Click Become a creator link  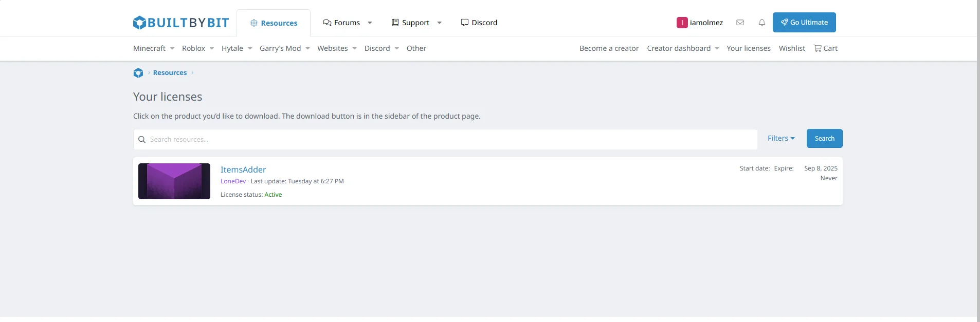tap(609, 48)
